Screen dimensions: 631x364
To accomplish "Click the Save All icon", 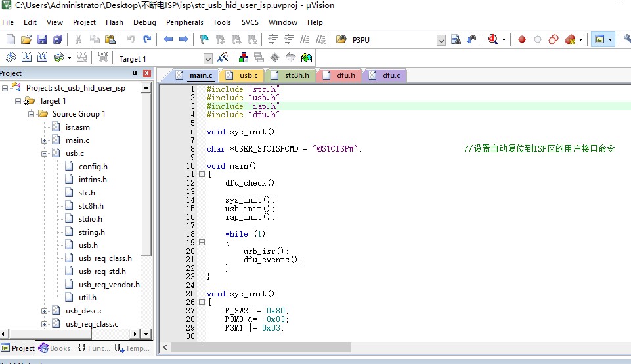I will (x=58, y=39).
